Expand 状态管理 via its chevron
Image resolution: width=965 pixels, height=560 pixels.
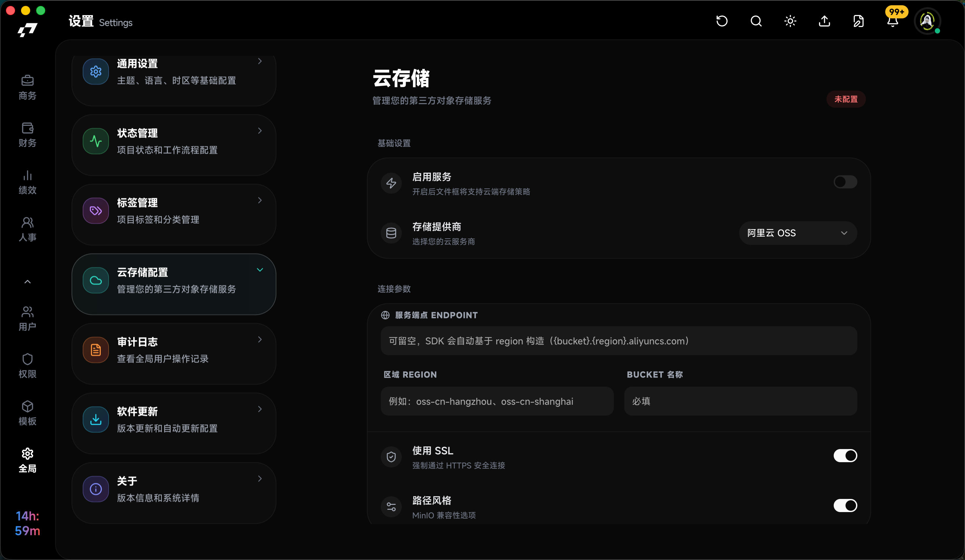click(x=260, y=131)
